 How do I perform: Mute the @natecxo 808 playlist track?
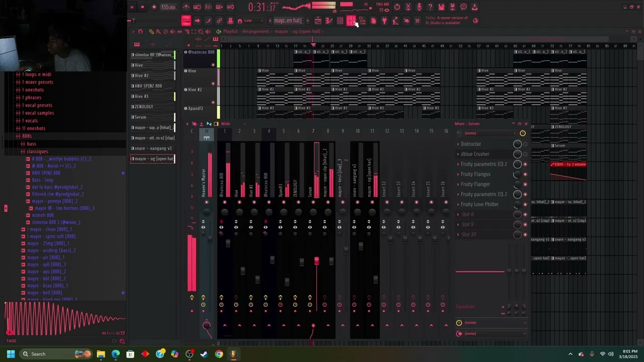tap(213, 65)
